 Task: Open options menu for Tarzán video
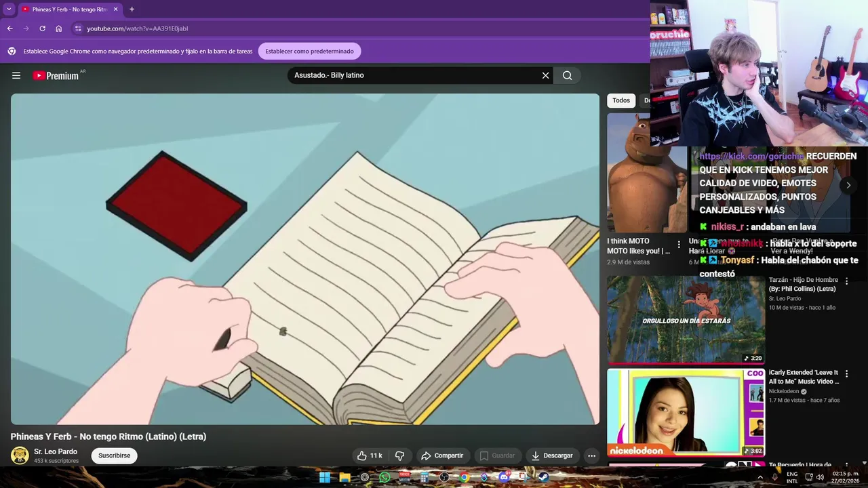coord(846,281)
